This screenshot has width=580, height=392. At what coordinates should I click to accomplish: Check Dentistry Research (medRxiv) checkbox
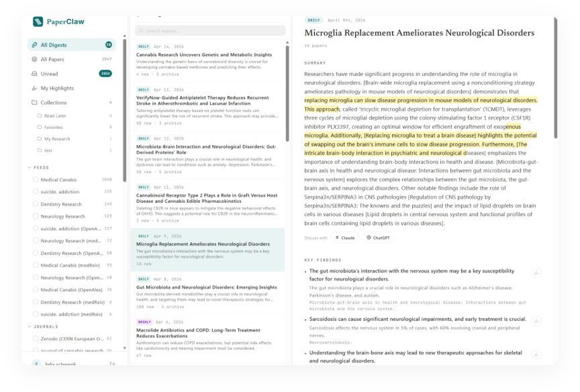click(x=36, y=302)
